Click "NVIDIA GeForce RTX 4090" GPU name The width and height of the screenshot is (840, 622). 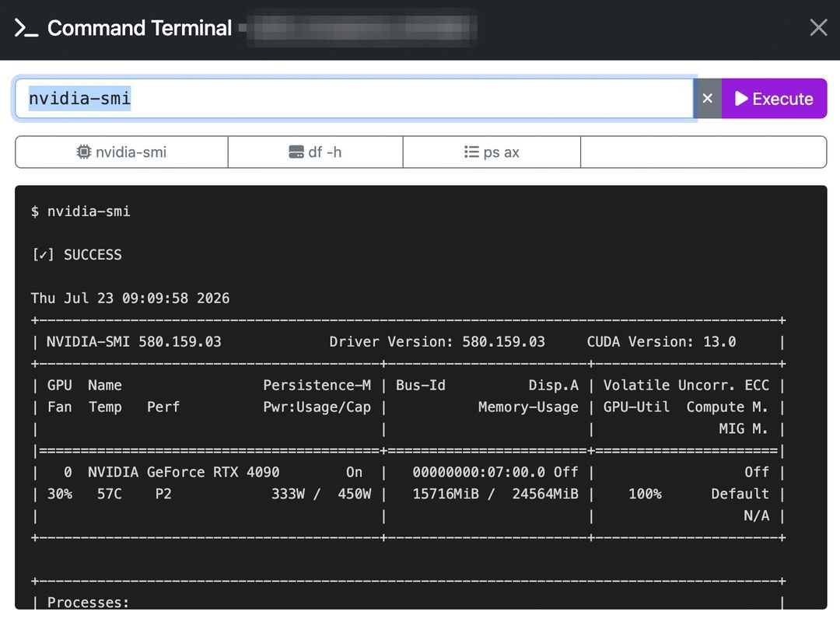pyautogui.click(x=184, y=472)
